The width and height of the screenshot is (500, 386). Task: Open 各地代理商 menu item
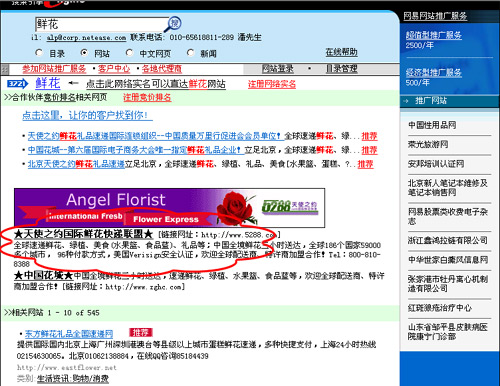click(162, 69)
